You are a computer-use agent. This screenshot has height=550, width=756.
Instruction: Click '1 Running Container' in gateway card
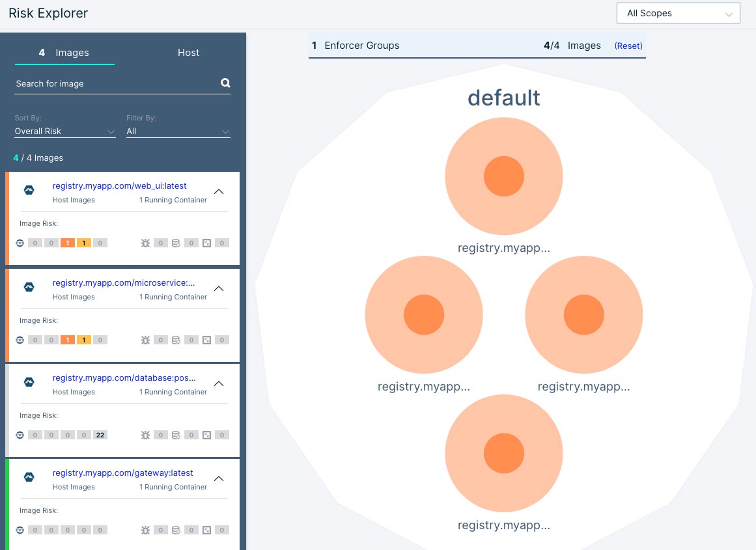click(173, 487)
